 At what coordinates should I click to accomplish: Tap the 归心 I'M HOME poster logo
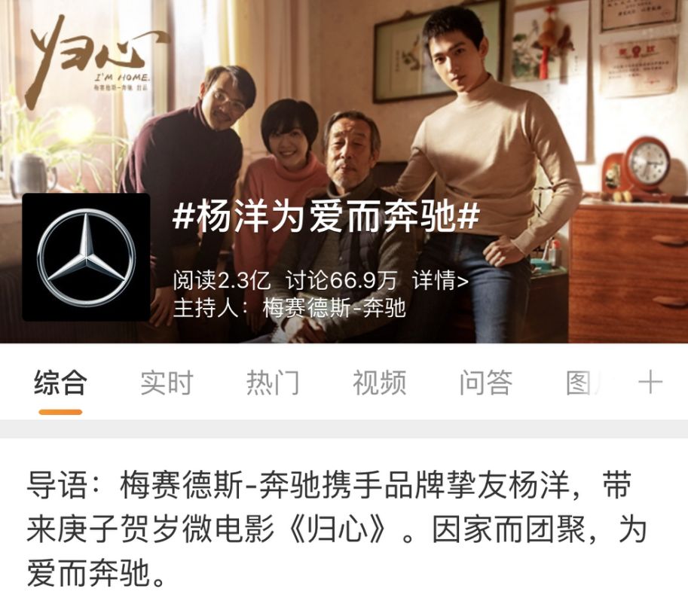(94, 62)
